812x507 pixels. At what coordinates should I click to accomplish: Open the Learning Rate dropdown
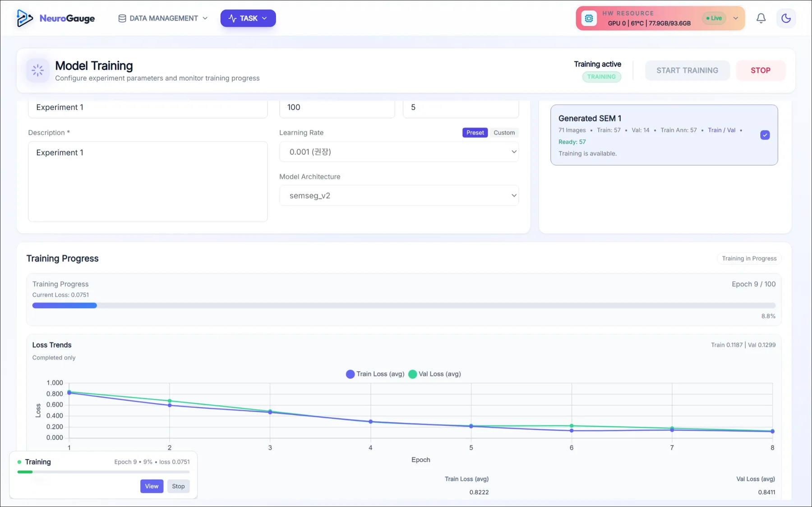(x=399, y=152)
